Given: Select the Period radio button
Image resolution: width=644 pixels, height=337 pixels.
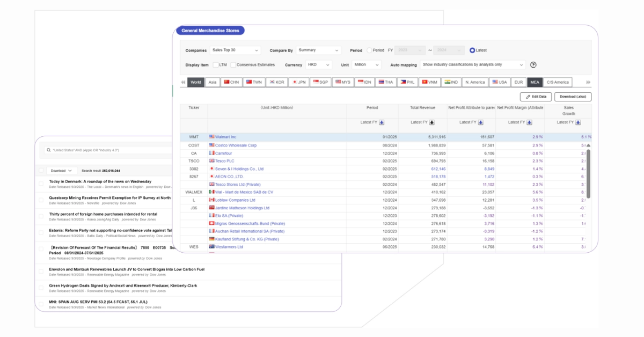Looking at the screenshot, I should (369, 50).
